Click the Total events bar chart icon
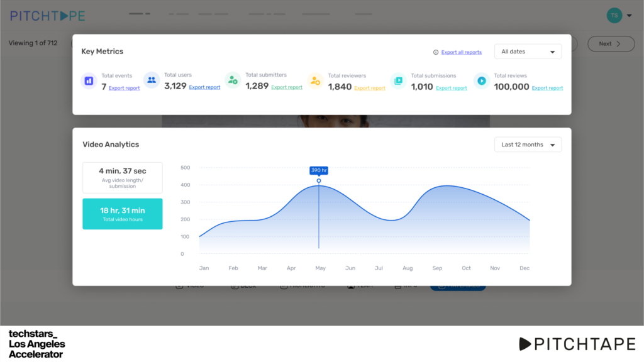644x362 pixels. coord(89,80)
